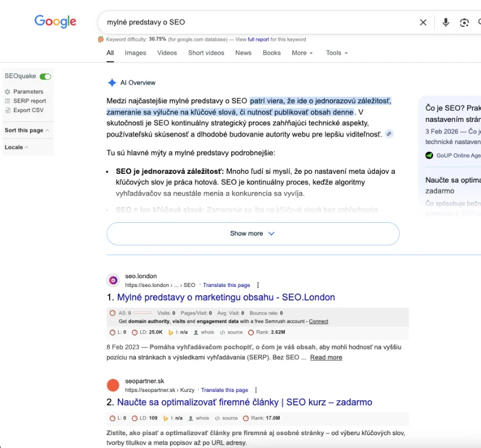
Task: Open three-dot menu for seo.london result
Action: [x=258, y=285]
